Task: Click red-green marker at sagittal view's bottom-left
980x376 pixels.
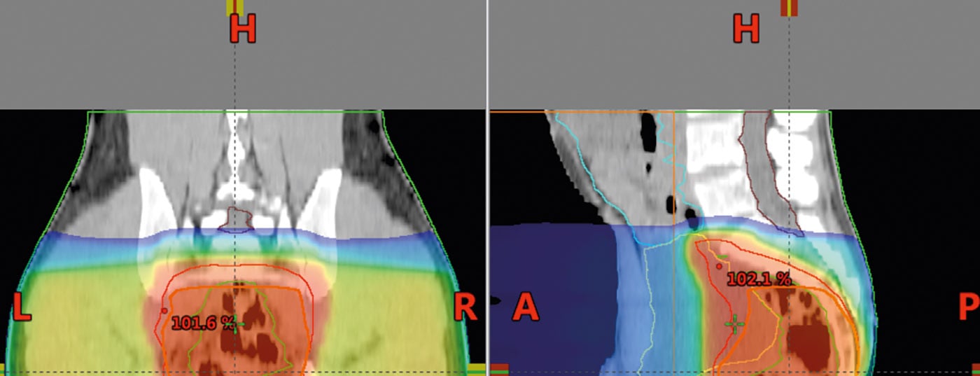Action: 499,368
